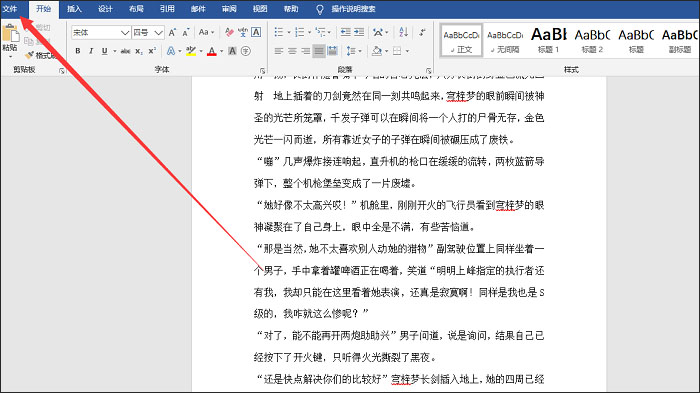Click the Center alignment icon
Viewport: 700px width, 393px height.
[292, 51]
